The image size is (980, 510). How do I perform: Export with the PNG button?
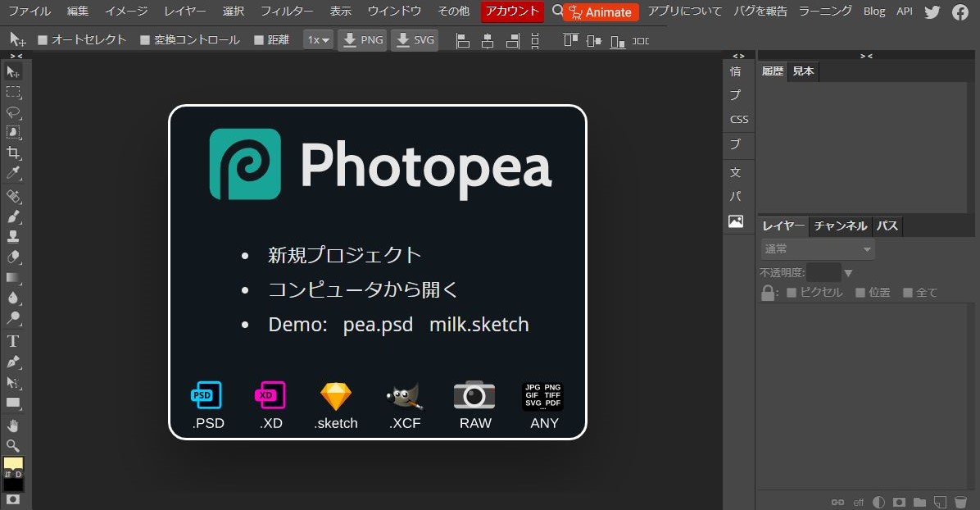pyautogui.click(x=362, y=40)
